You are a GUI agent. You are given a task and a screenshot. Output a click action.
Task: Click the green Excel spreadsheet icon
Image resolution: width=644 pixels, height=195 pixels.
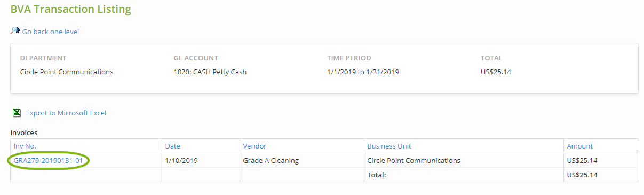[x=17, y=113]
